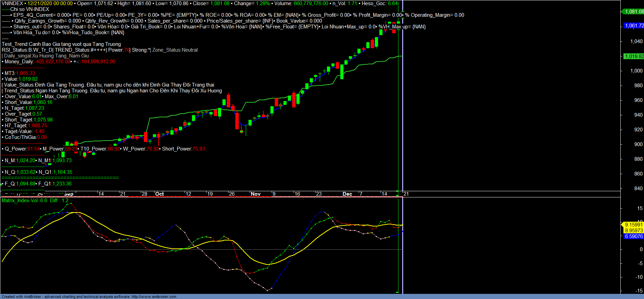
Task: Select the blue 1,061.72 price axis label
Action: 634,26
